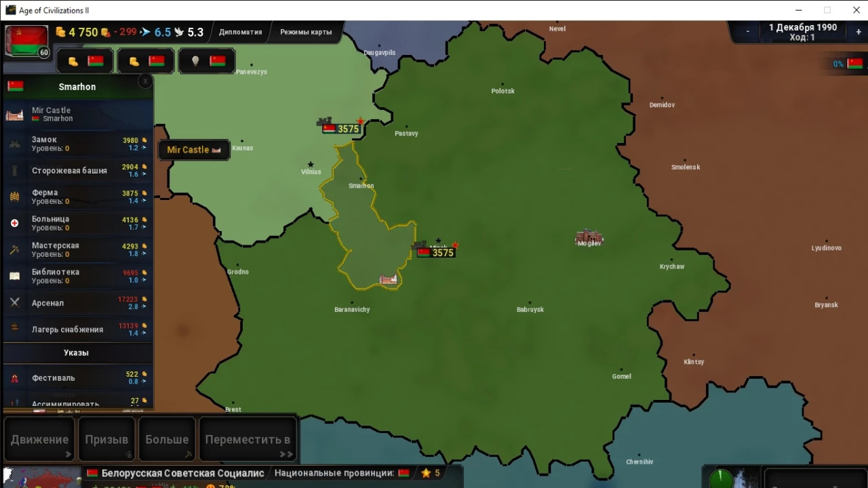Start a Фестиваль decree
Image resolution: width=868 pixels, height=488 pixels.
tap(78, 378)
